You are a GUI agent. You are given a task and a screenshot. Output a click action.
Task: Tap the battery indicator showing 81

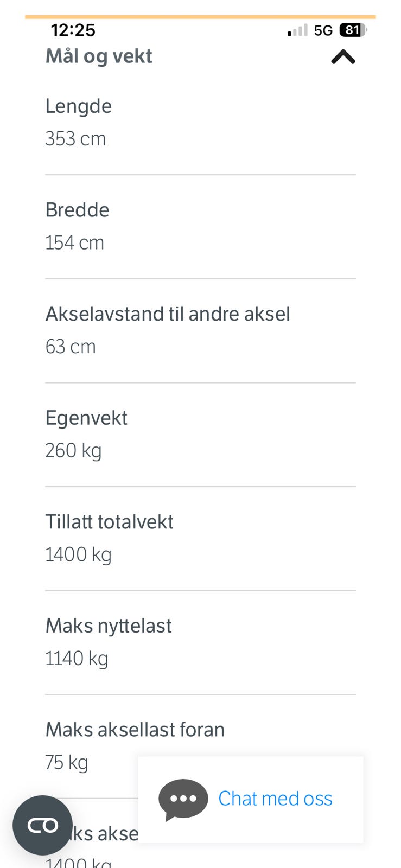(x=353, y=30)
